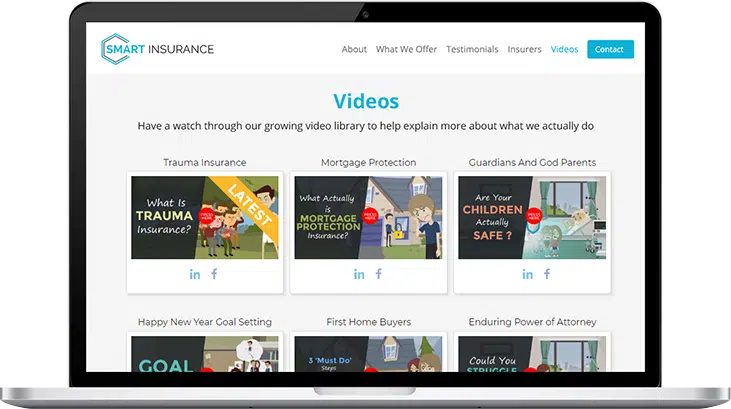Share Trauma Insurance video on LinkedIn
Screen dimensions: 731x409
(195, 274)
